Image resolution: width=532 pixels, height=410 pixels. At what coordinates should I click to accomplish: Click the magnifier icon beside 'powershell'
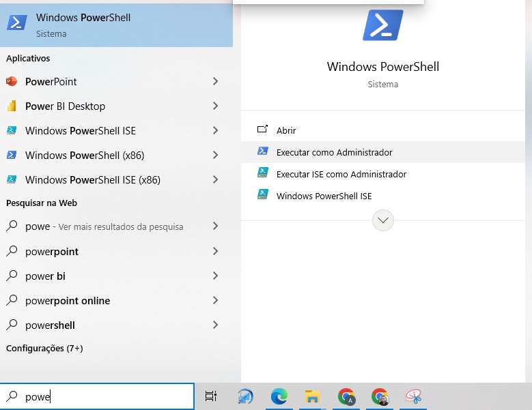click(x=12, y=325)
